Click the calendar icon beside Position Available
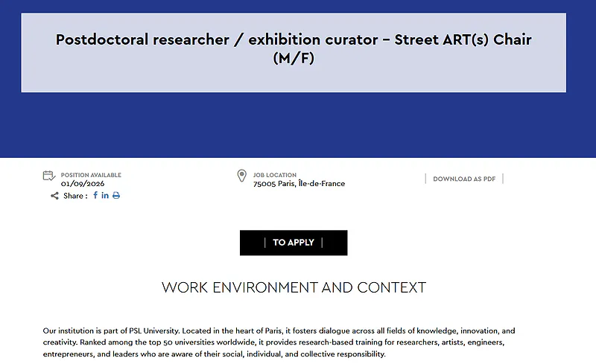 [x=49, y=176]
